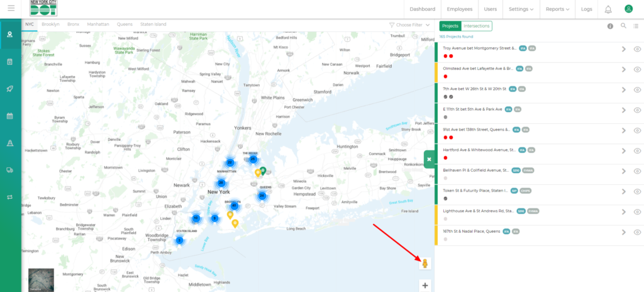Select the Intersections tab
Viewport: 644px width, 292px height.
476,26
